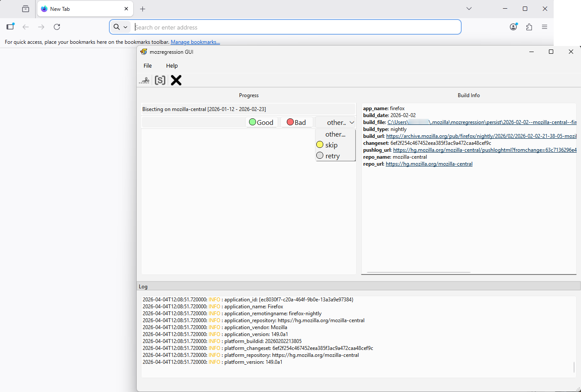
Task: Open a new tab with plus button
Action: [143, 9]
